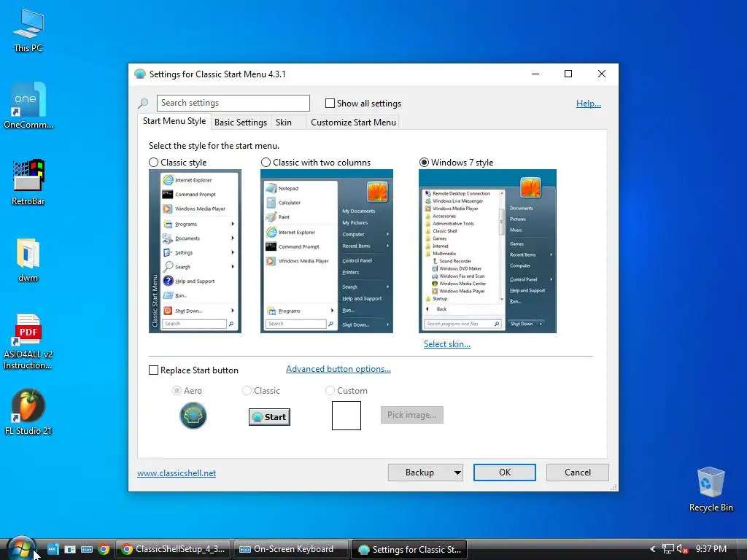Select the Recycle Bin icon
The height and width of the screenshot is (560, 747).
click(x=711, y=489)
